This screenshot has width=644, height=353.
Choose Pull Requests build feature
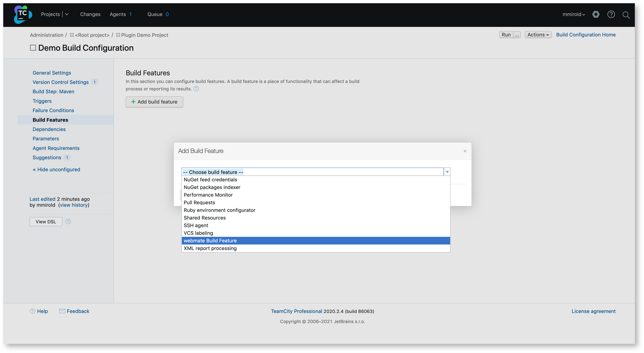click(316, 203)
